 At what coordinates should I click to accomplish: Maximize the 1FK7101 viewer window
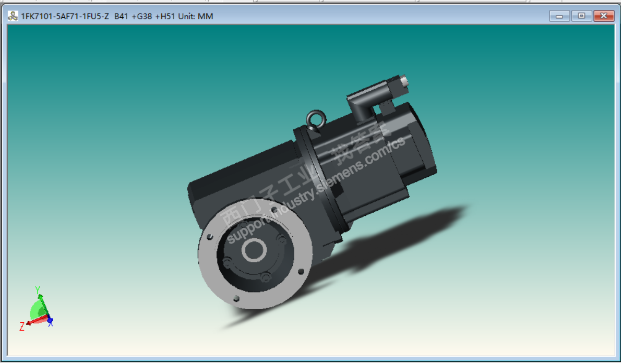pyautogui.click(x=581, y=16)
